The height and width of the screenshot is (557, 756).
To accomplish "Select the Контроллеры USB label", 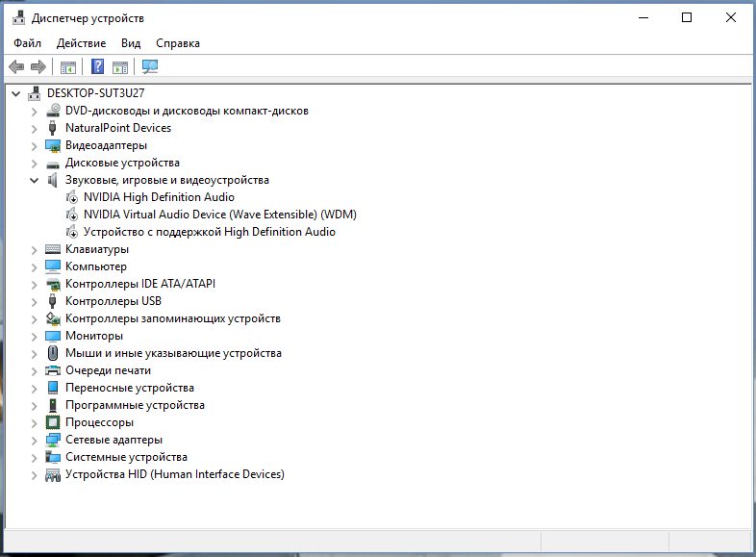I will pos(113,301).
